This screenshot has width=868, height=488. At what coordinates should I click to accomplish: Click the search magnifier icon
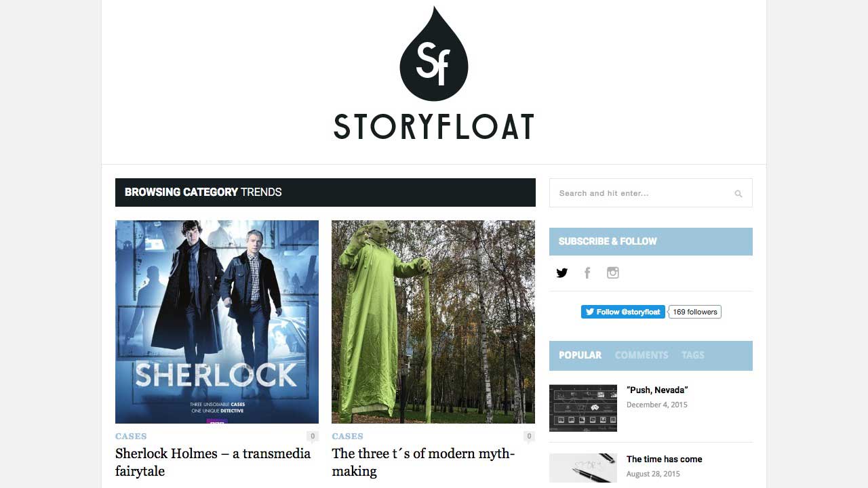click(x=738, y=194)
